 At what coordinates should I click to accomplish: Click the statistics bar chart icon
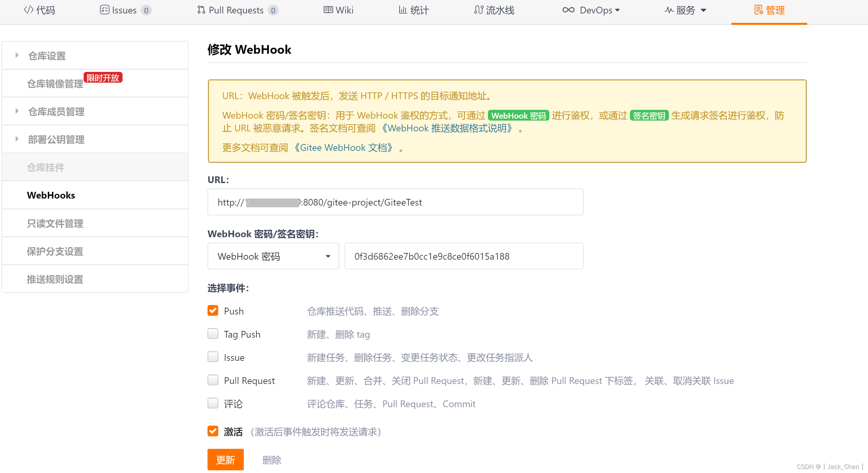(x=403, y=10)
